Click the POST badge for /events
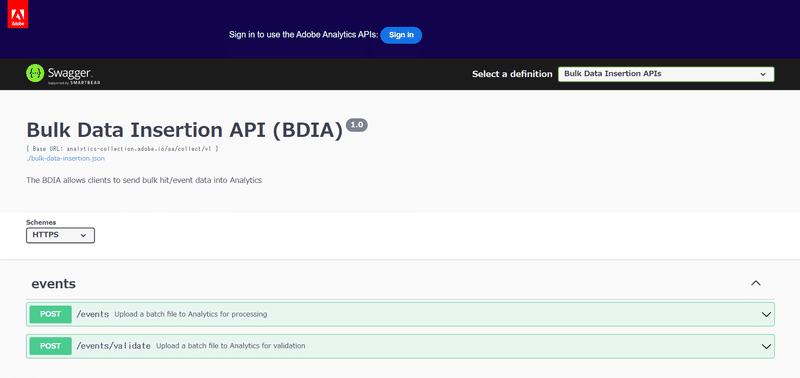 (x=51, y=314)
